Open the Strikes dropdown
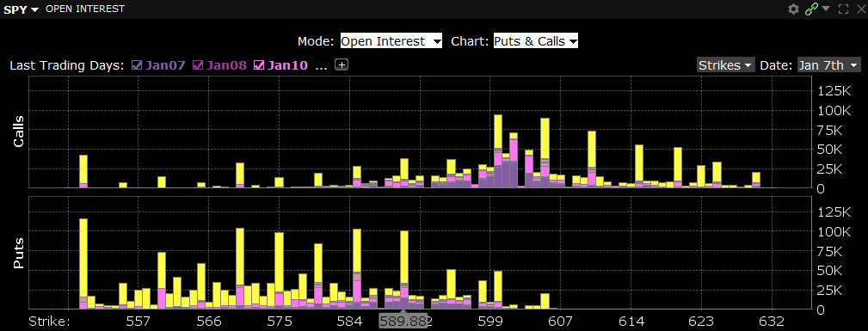This screenshot has height=331, width=868. click(726, 64)
